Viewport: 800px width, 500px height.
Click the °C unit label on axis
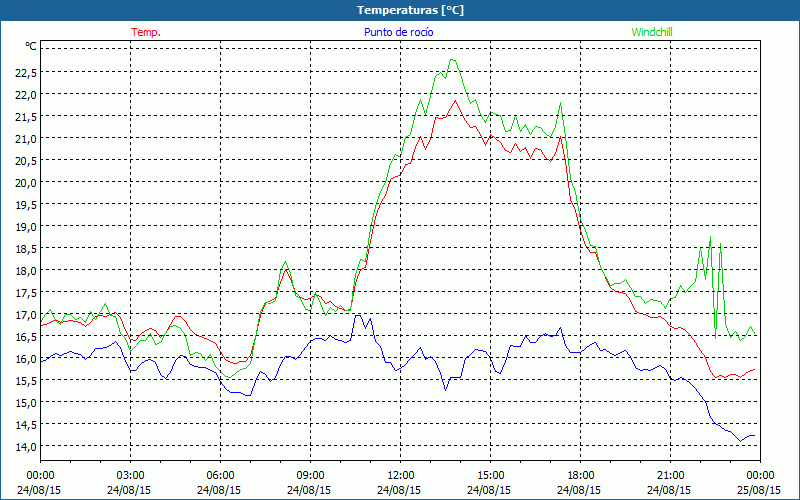coord(31,46)
